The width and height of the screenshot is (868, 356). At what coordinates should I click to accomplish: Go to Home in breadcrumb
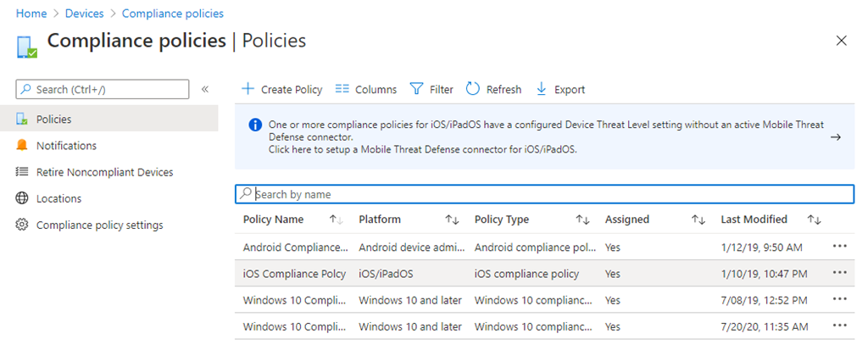tap(31, 14)
